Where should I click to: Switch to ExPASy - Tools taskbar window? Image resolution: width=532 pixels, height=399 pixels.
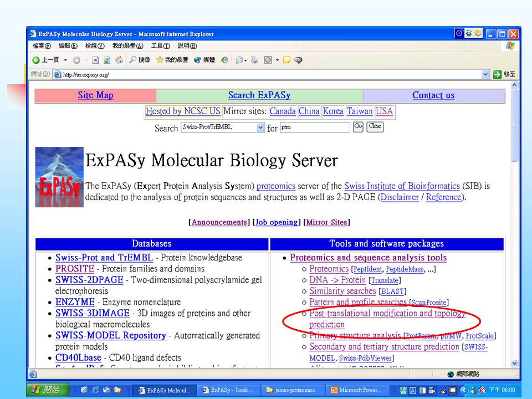coord(229,390)
